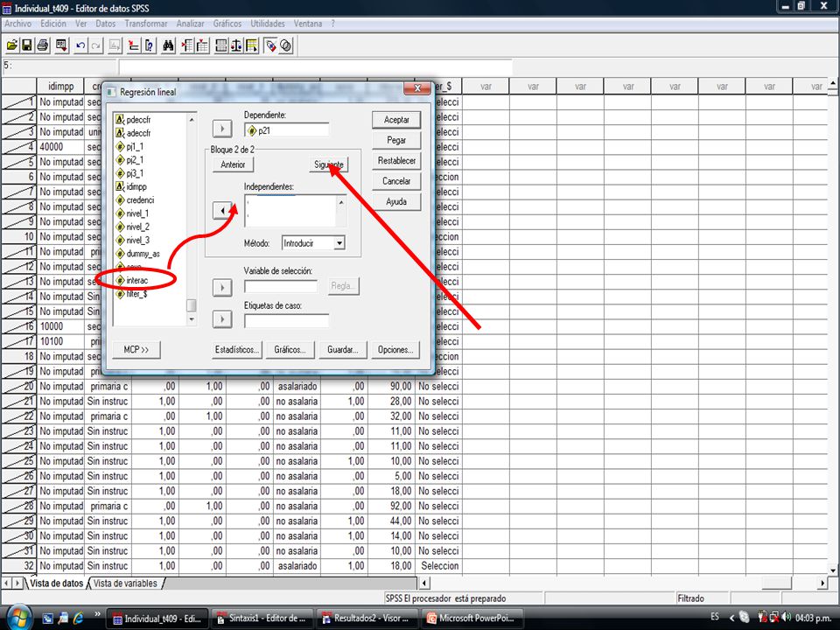Click the Open file toolbar icon
The image size is (840, 630).
point(11,46)
